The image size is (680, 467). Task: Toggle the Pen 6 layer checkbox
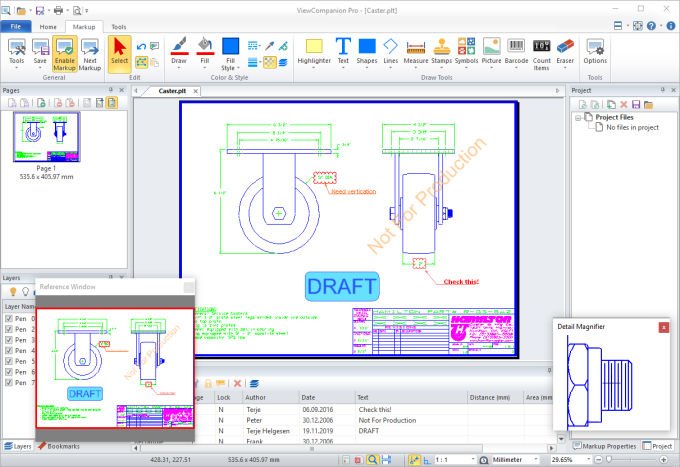tap(9, 372)
